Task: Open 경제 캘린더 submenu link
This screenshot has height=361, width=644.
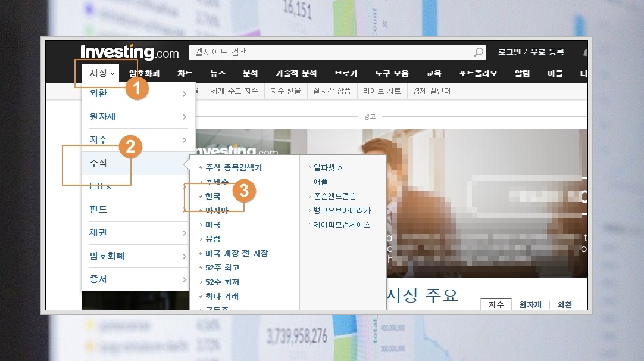Action: tap(432, 91)
